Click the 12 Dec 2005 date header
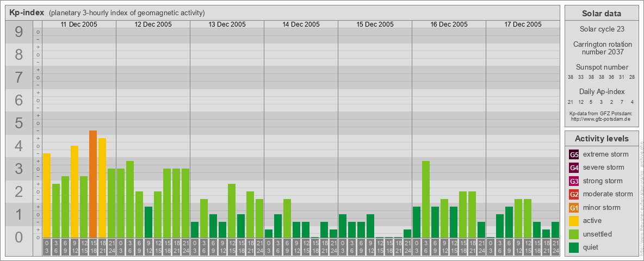 pyautogui.click(x=153, y=24)
